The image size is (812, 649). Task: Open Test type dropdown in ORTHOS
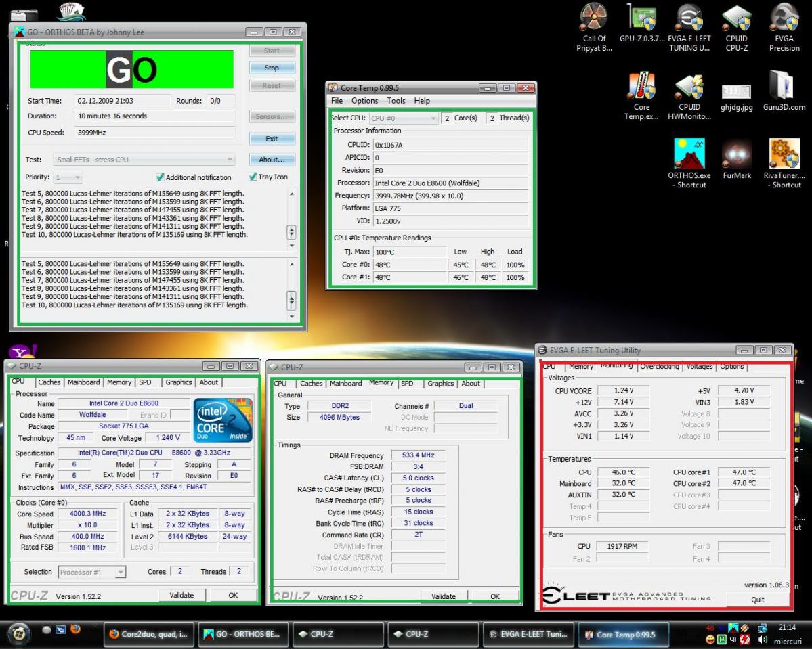pos(144,160)
